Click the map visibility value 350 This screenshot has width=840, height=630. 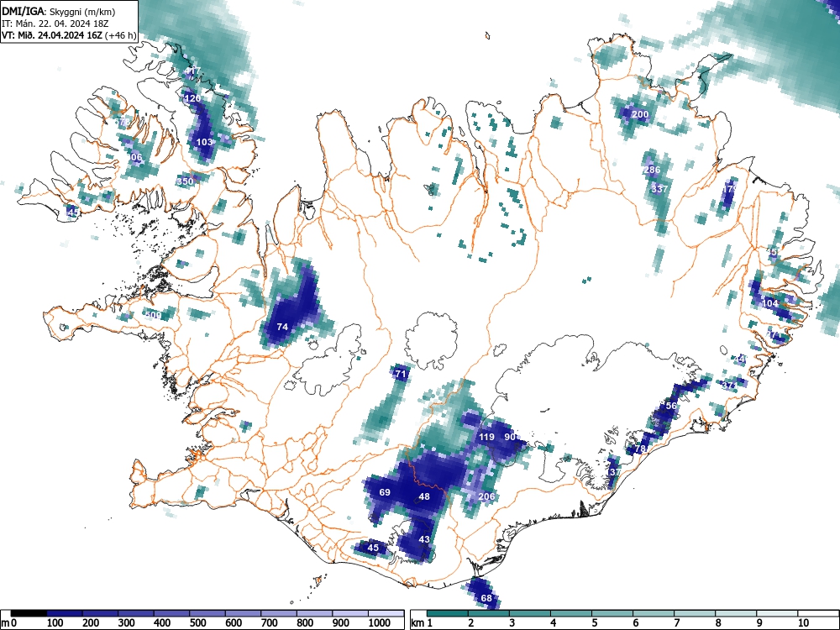pos(185,181)
